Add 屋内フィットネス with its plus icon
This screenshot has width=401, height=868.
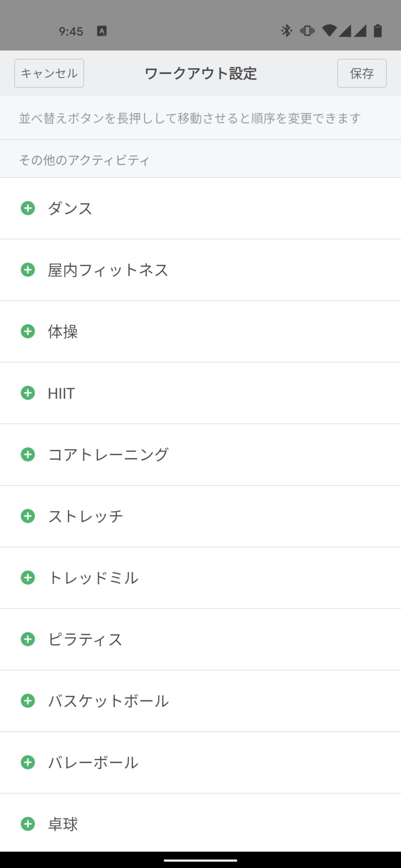point(28,270)
